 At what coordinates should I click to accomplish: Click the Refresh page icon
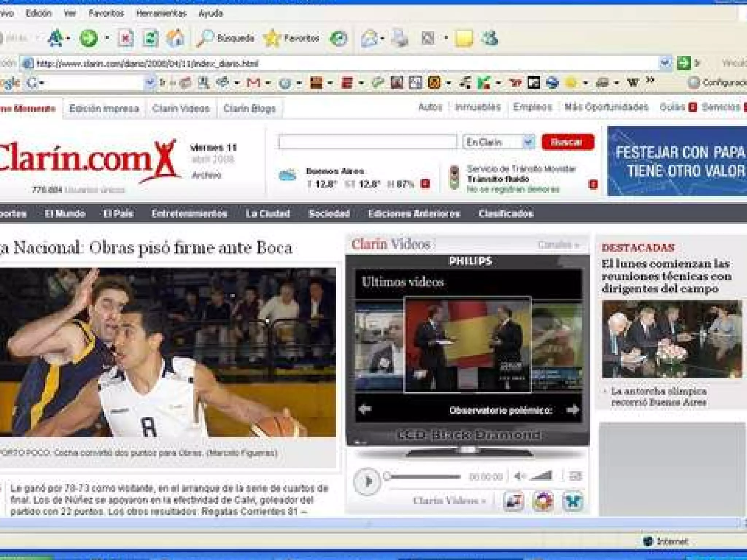click(x=150, y=38)
